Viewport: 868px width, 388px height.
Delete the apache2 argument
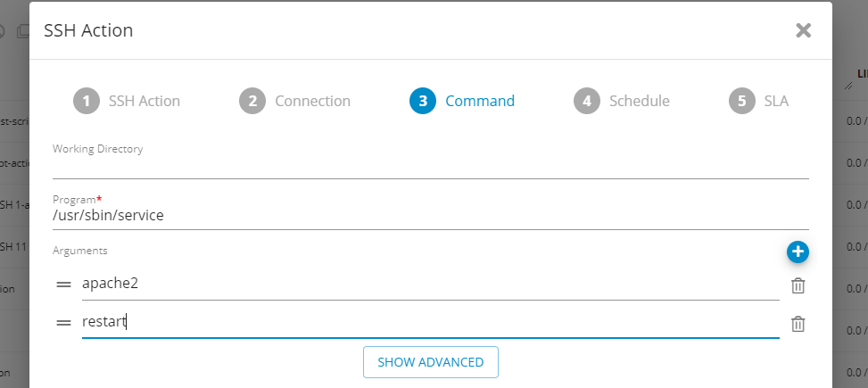[x=798, y=285]
